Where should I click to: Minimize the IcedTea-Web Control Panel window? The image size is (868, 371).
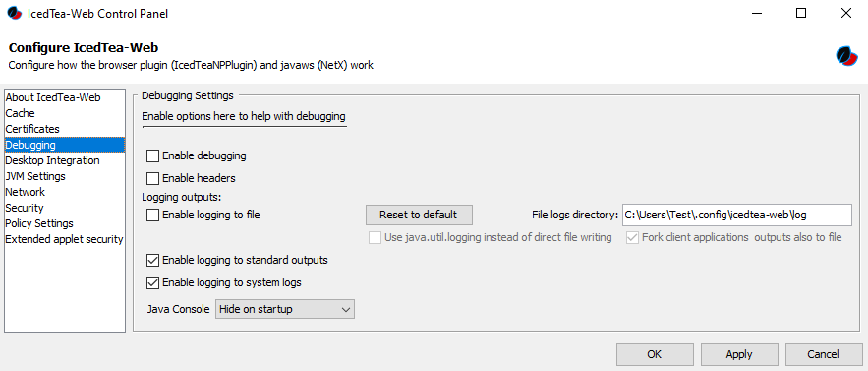click(756, 14)
